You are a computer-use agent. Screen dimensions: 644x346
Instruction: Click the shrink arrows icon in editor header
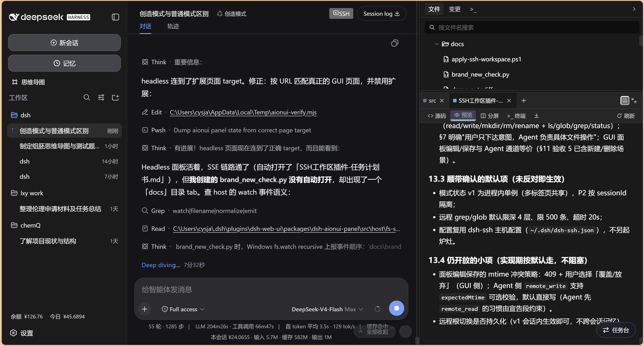tap(634, 101)
